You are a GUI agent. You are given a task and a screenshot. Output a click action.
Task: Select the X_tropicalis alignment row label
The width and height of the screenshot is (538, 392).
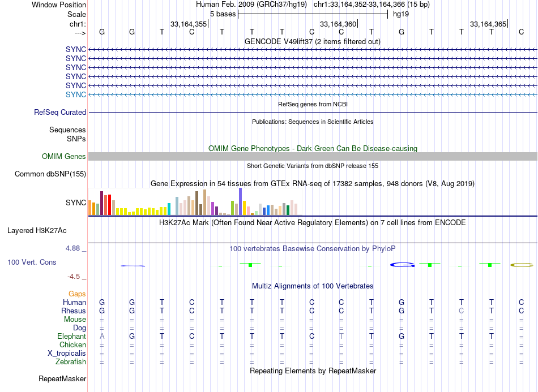(67, 354)
